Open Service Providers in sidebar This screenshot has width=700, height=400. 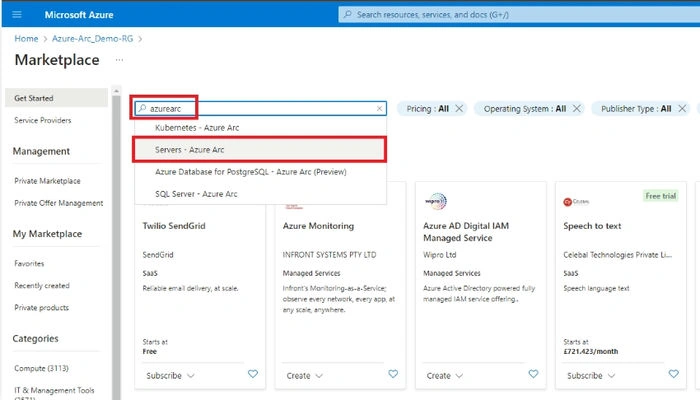[x=42, y=120]
